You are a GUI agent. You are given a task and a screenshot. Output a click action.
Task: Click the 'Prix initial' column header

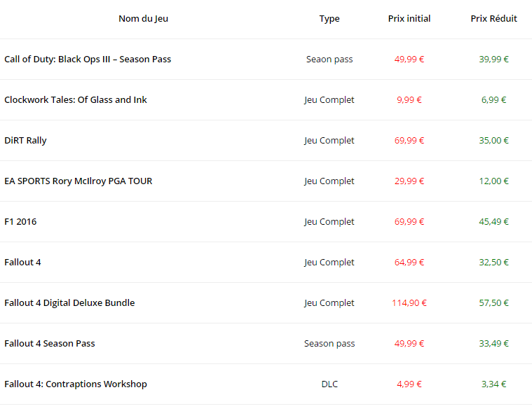click(x=409, y=19)
